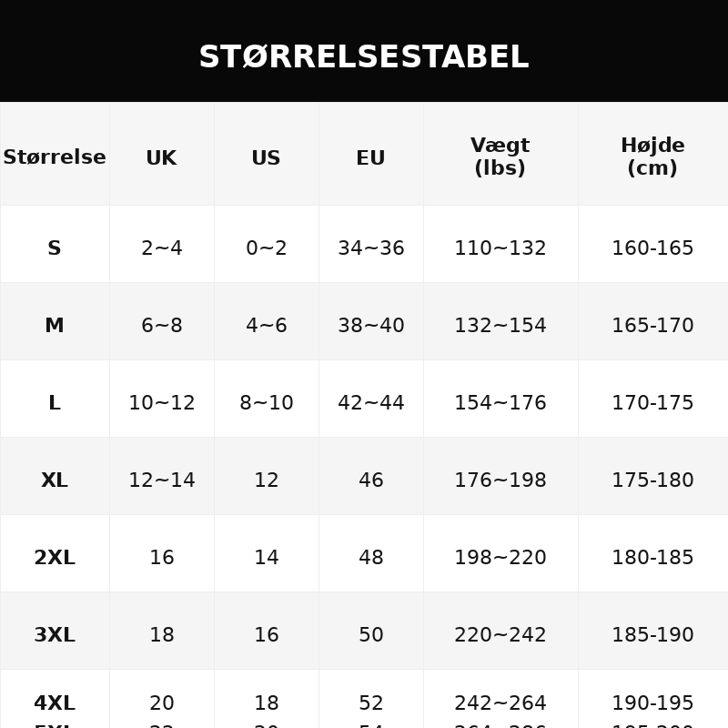Click the EU column header
The width and height of the screenshot is (728, 728).
click(370, 157)
